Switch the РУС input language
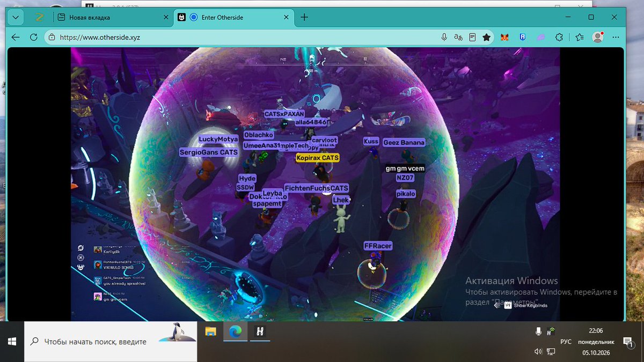Screen dimensions: 644x362 pos(566,342)
